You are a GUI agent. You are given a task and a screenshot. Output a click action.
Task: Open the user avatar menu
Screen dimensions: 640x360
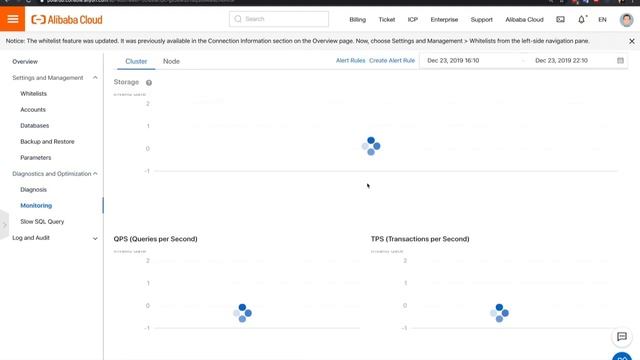tap(626, 20)
